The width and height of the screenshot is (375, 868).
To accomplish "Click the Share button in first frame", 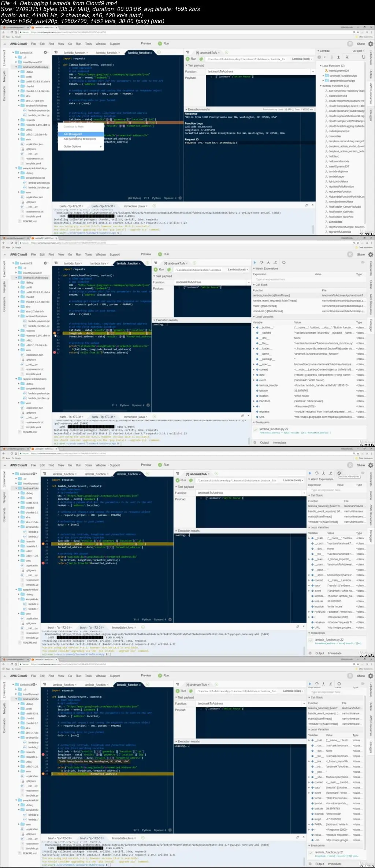I will click(361, 44).
